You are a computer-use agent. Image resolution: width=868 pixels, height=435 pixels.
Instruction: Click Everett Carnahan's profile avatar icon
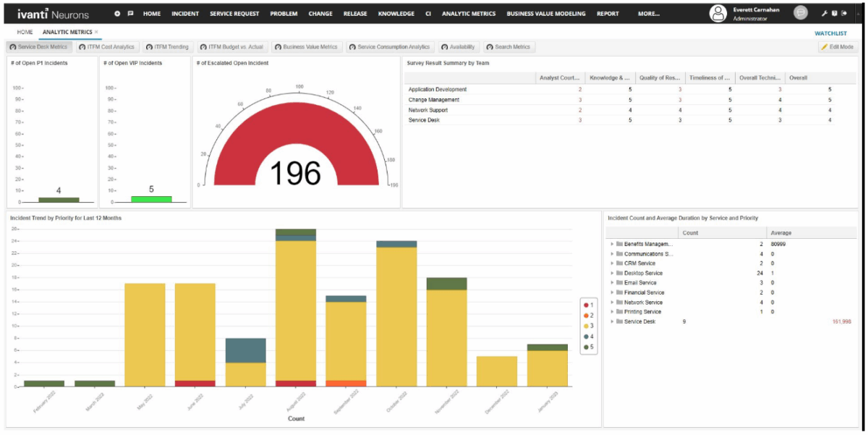pyautogui.click(x=718, y=12)
